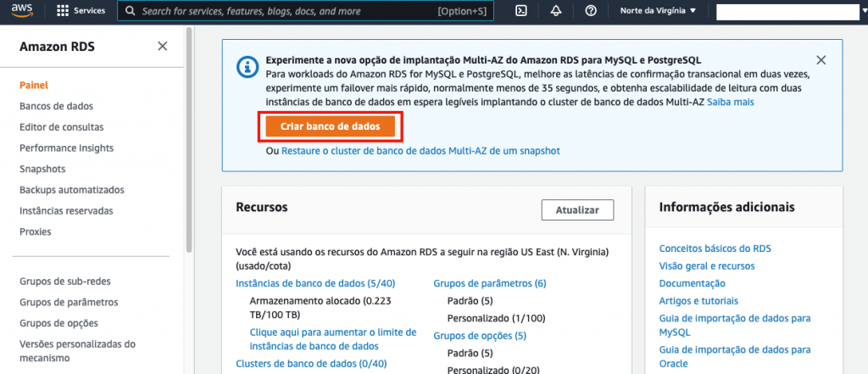Dismiss the Multi-AZ info banner
This screenshot has width=868, height=374.
click(821, 60)
